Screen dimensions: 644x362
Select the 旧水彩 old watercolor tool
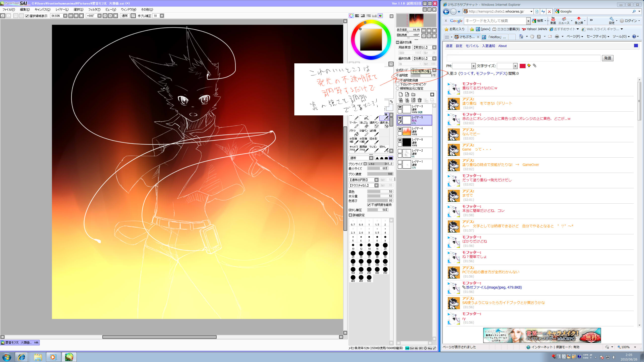pos(374,141)
